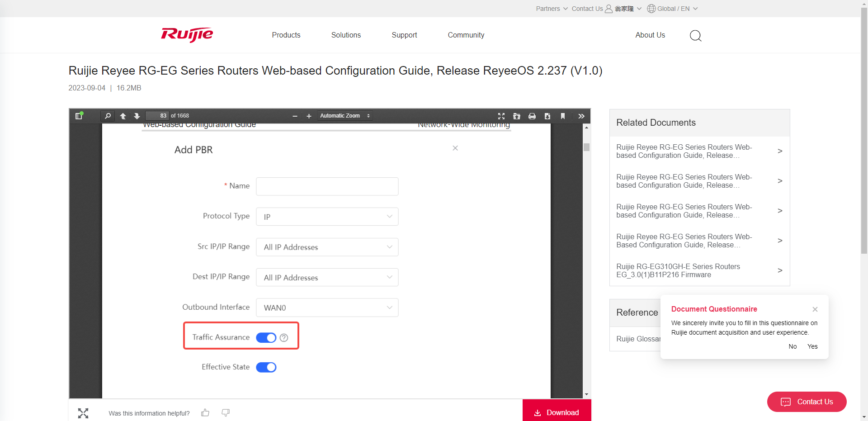This screenshot has height=421, width=868.
Task: Click the browser page scrollbar thumb
Action: [x=864, y=131]
